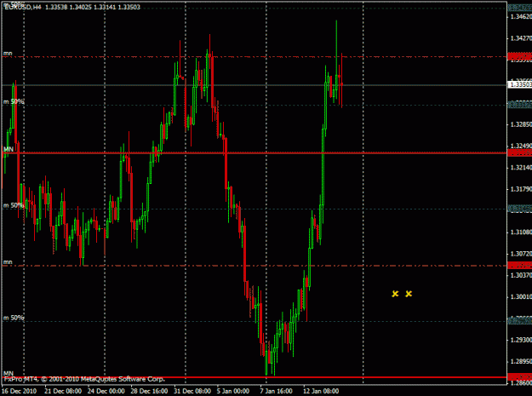
Task: Select the 1.28950 price axis label
Action: pos(521,362)
